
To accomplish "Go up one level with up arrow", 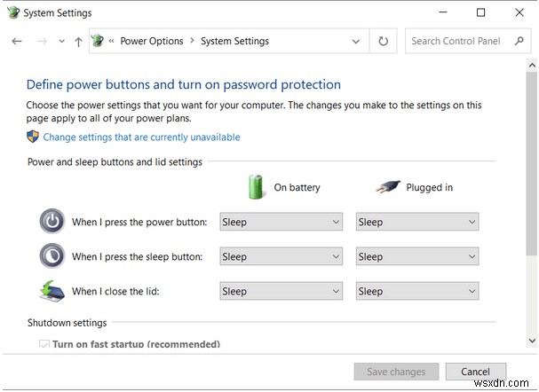I will (78, 42).
